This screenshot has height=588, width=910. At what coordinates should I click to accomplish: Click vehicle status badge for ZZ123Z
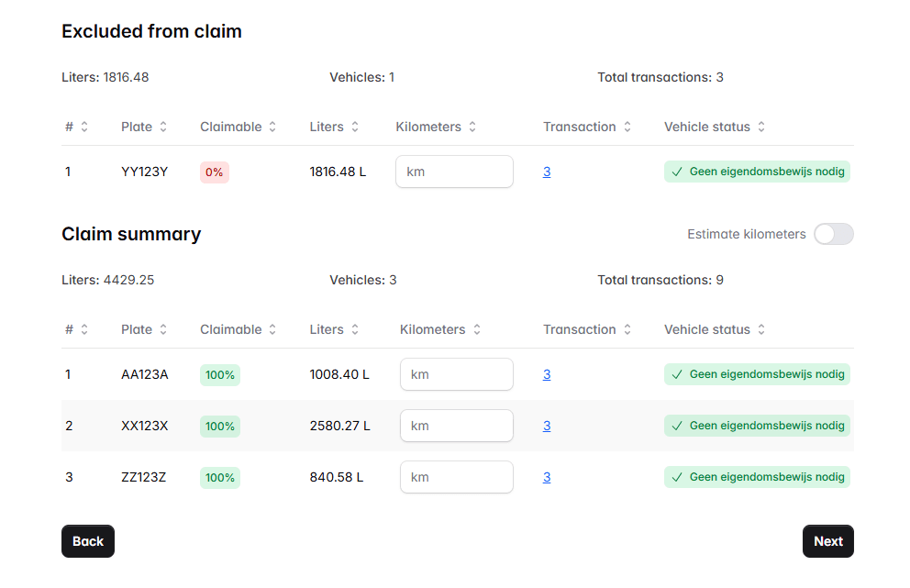(x=757, y=477)
